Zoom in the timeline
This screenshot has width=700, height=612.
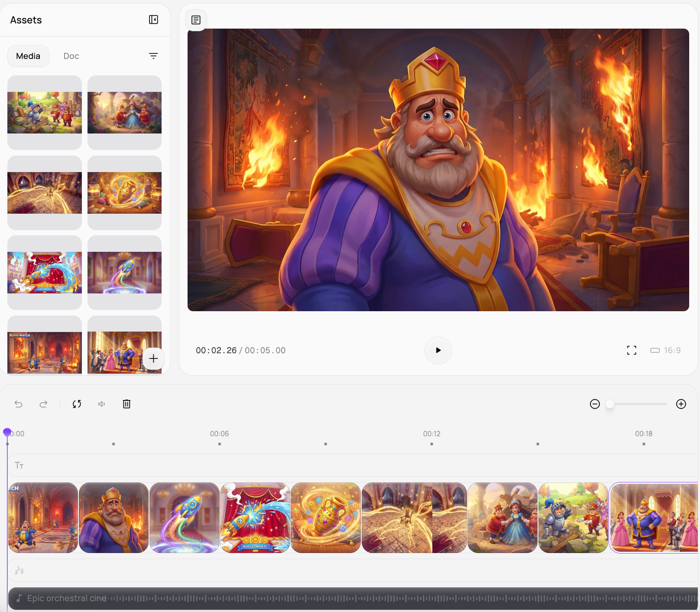click(x=681, y=404)
